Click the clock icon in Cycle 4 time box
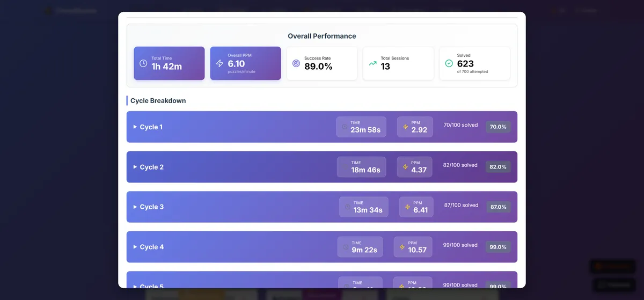Image resolution: width=644 pixels, height=300 pixels. pos(346,247)
